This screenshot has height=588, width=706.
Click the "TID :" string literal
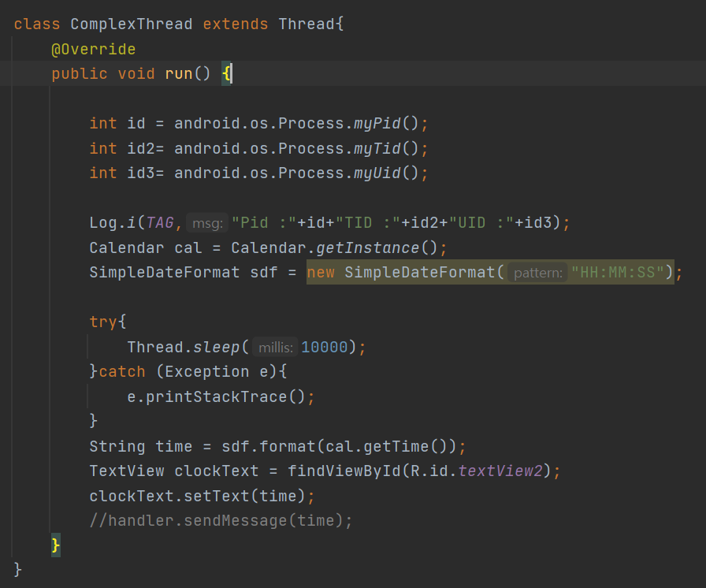(x=368, y=222)
